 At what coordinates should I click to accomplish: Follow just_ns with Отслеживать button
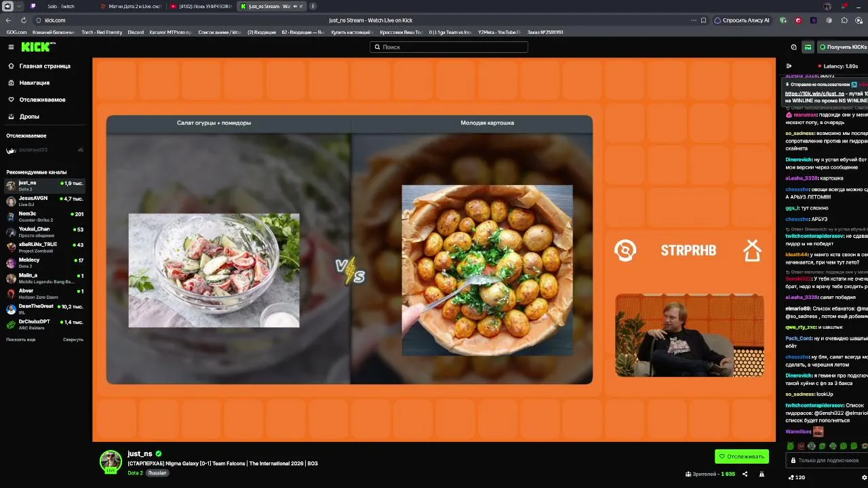coord(742,456)
